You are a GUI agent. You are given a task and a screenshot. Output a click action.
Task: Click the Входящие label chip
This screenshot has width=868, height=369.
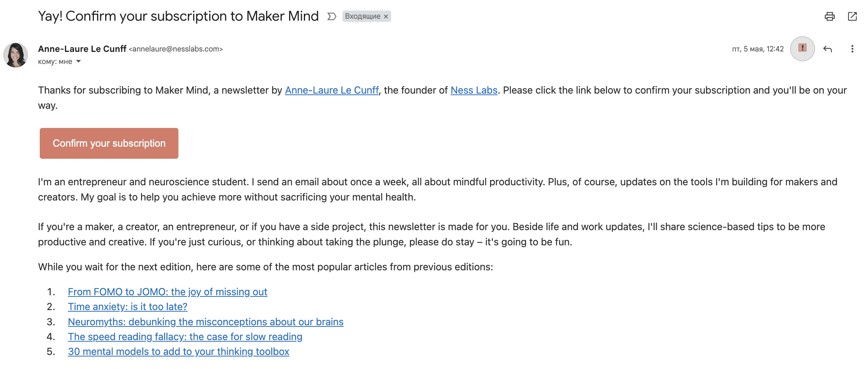tap(362, 16)
